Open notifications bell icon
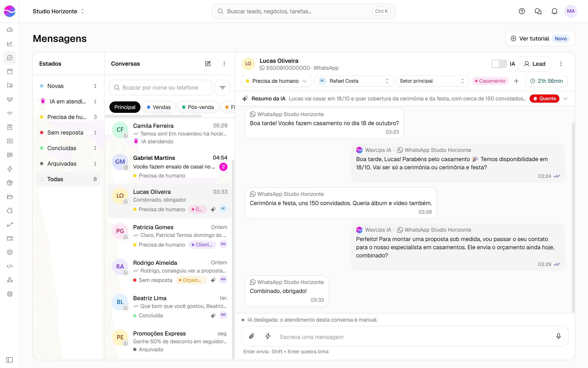Image resolution: width=588 pixels, height=368 pixels. click(554, 11)
